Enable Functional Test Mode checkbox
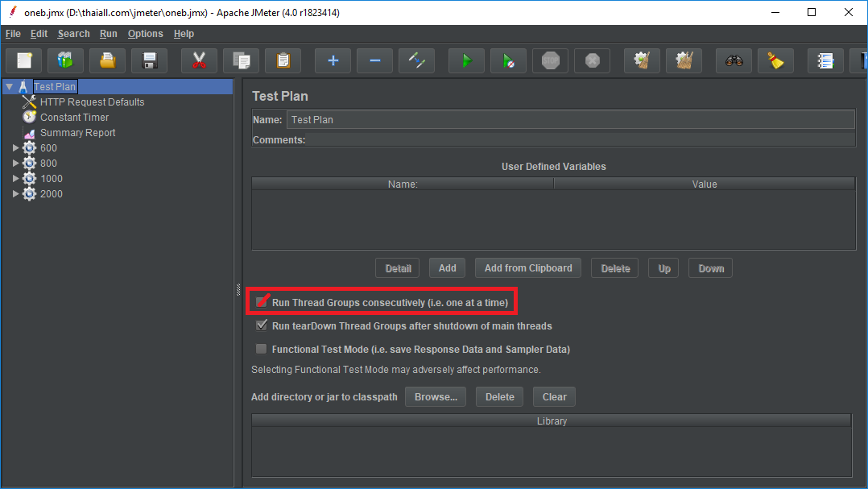 pos(262,349)
